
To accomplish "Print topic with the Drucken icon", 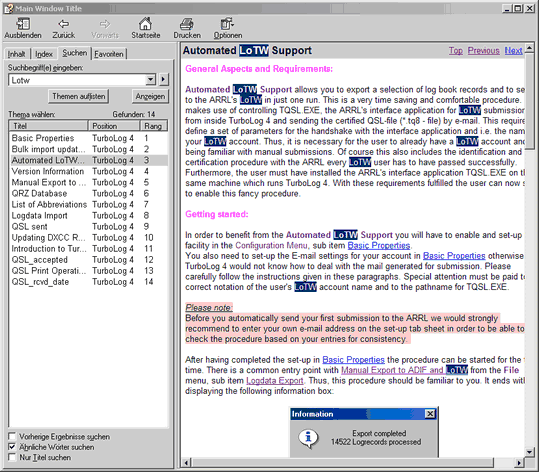I will click(187, 24).
